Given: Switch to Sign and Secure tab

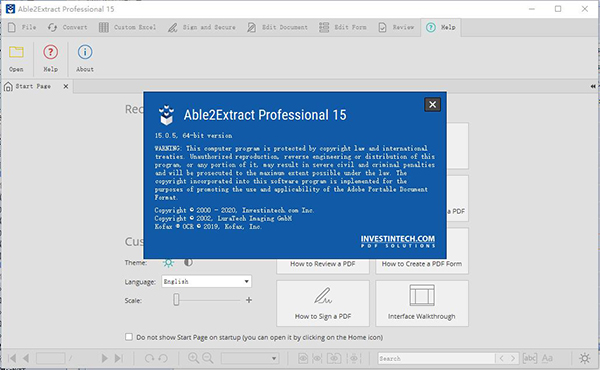Looking at the screenshot, I should tap(202, 27).
